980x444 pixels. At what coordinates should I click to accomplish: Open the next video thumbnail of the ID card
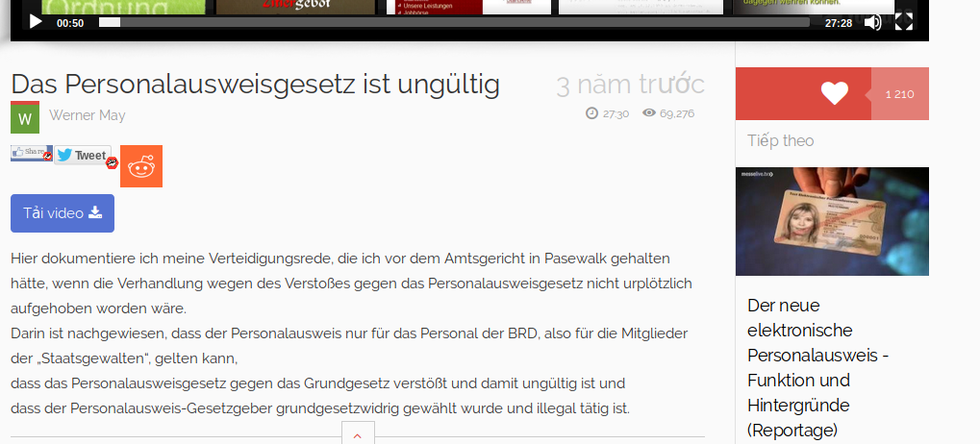832,221
